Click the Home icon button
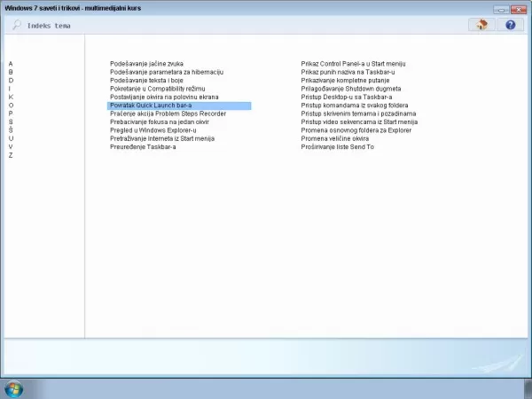532x399 pixels. coord(481,25)
